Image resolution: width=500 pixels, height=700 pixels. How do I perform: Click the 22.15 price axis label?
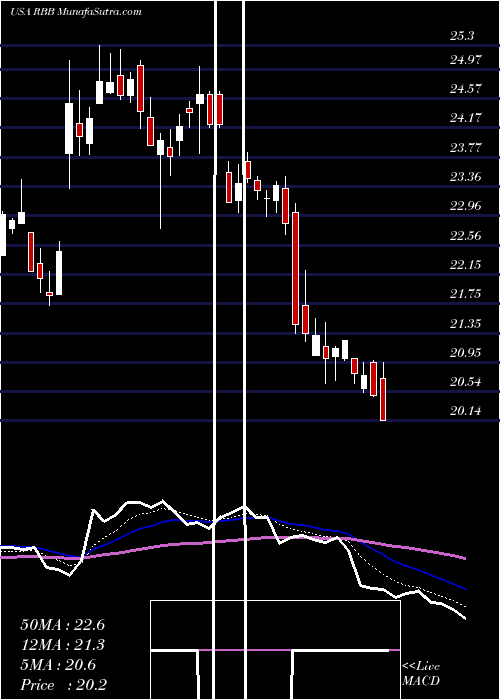pos(466,265)
